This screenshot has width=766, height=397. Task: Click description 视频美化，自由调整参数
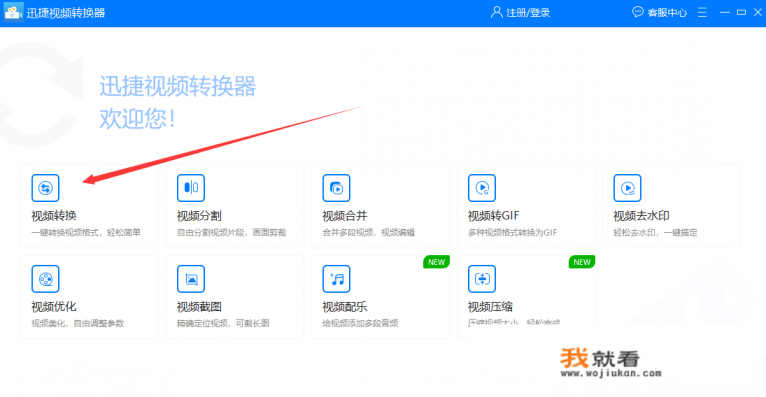pyautogui.click(x=78, y=323)
